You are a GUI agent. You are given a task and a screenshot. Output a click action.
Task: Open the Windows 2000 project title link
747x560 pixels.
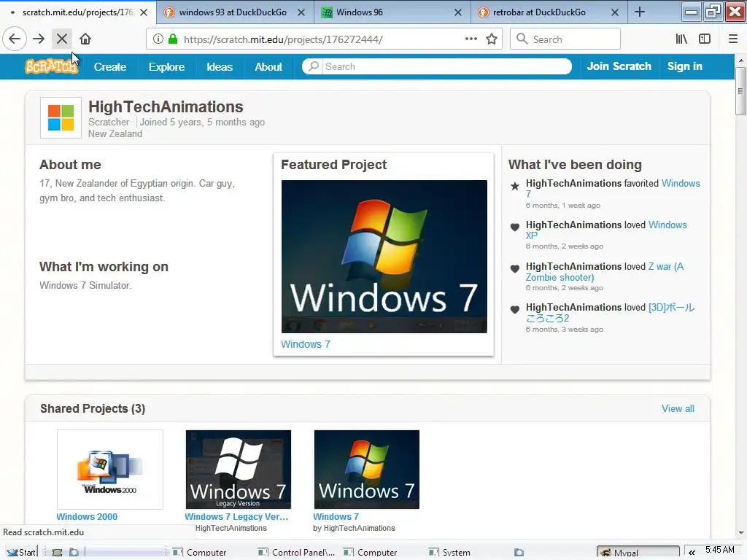pos(87,517)
